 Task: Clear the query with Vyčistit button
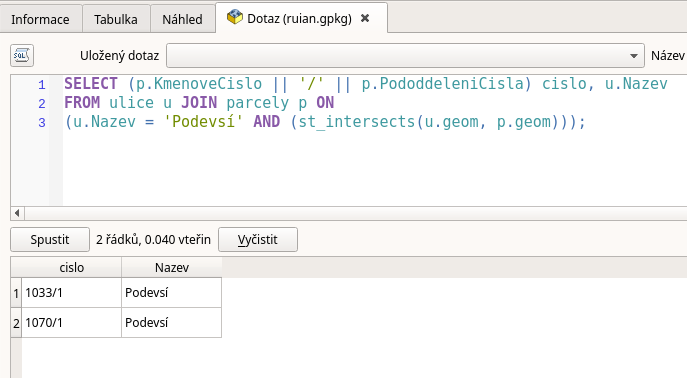[258, 240]
